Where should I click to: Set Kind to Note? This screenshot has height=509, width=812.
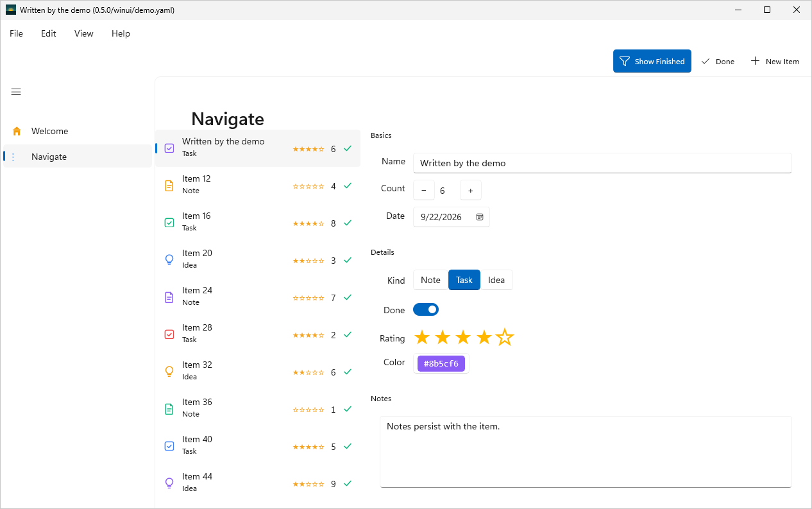point(430,280)
